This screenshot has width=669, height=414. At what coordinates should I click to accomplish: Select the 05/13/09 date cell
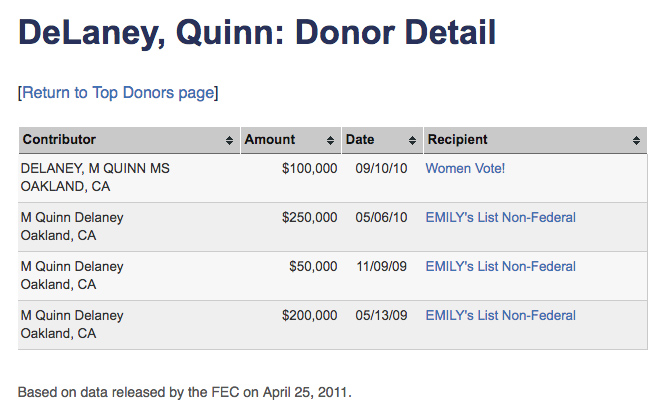click(x=381, y=316)
